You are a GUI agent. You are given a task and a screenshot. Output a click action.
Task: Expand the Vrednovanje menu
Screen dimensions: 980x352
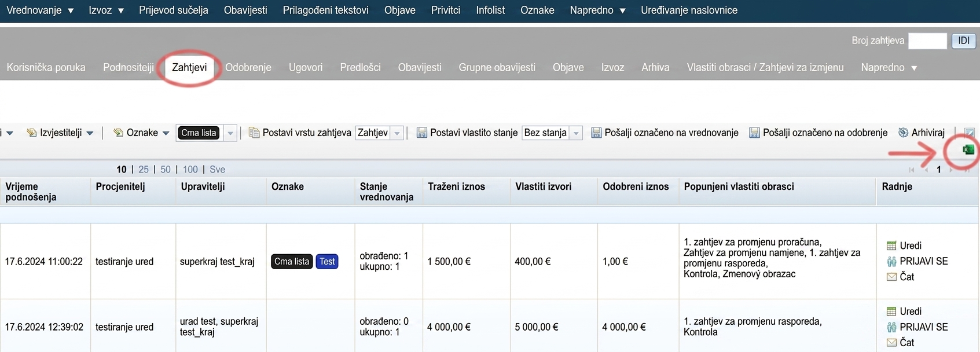[x=40, y=10]
